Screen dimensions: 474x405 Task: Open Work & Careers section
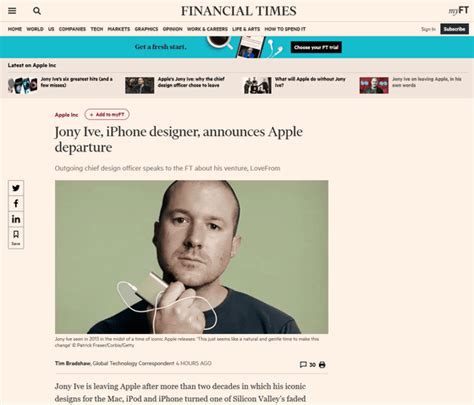click(207, 29)
